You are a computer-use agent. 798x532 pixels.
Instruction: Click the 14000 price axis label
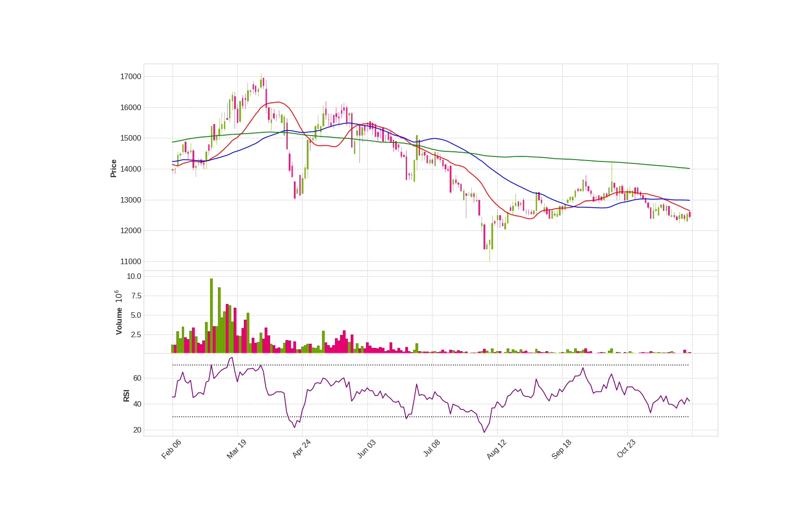(130, 169)
